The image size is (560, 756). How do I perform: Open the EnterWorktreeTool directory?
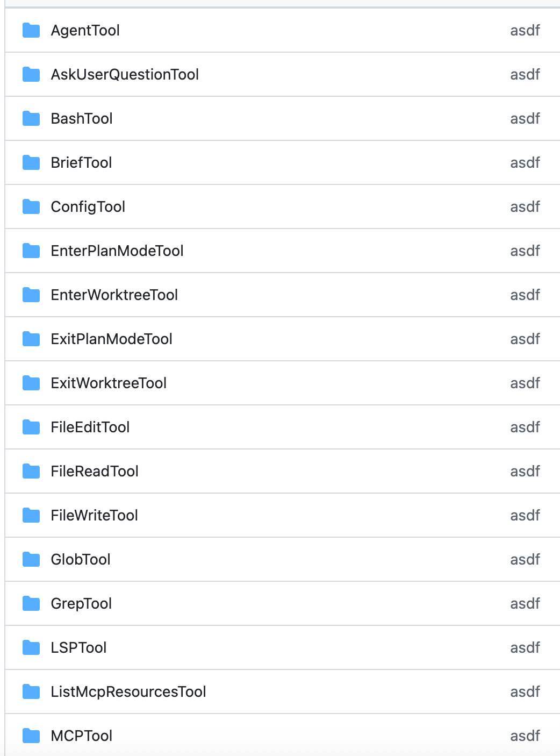[114, 295]
